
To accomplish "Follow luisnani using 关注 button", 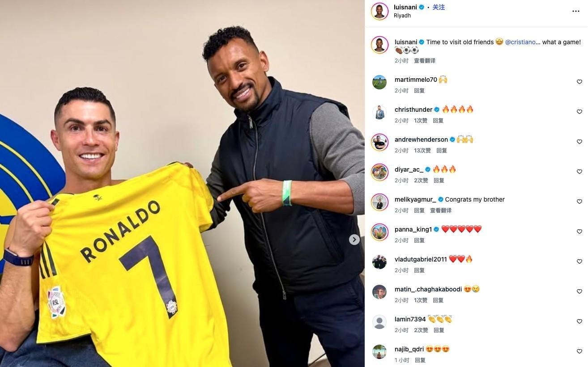I will (439, 7).
